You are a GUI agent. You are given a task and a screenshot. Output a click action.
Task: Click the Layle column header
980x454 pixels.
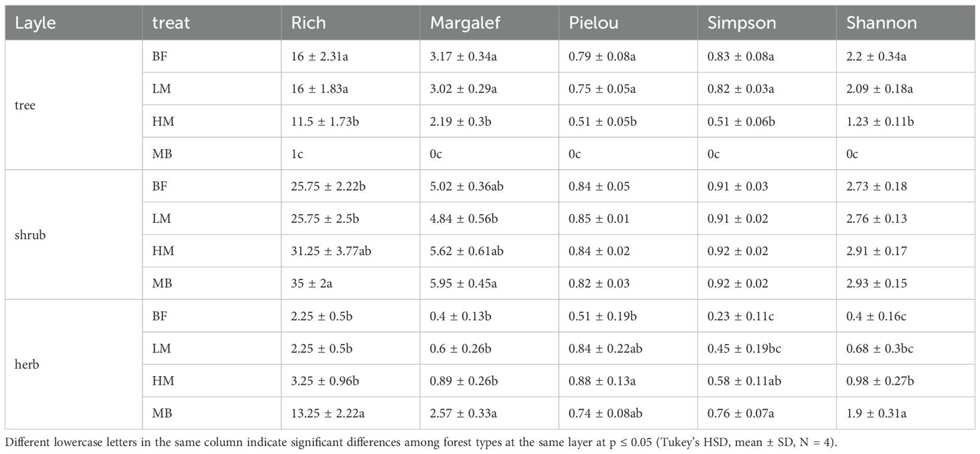pos(35,23)
